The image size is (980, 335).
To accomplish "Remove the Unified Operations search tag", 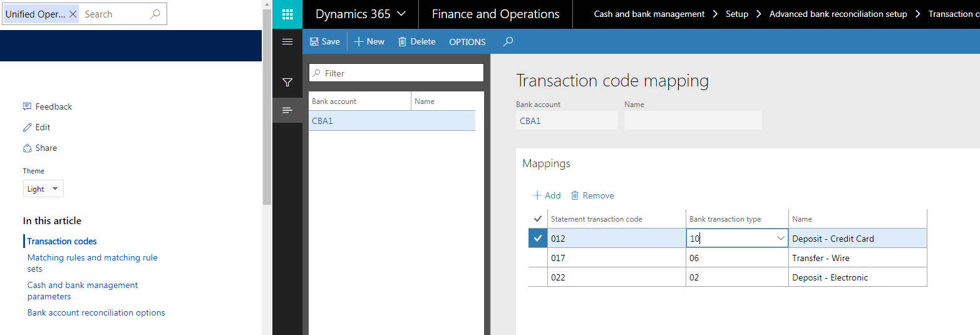I will pyautogui.click(x=73, y=14).
